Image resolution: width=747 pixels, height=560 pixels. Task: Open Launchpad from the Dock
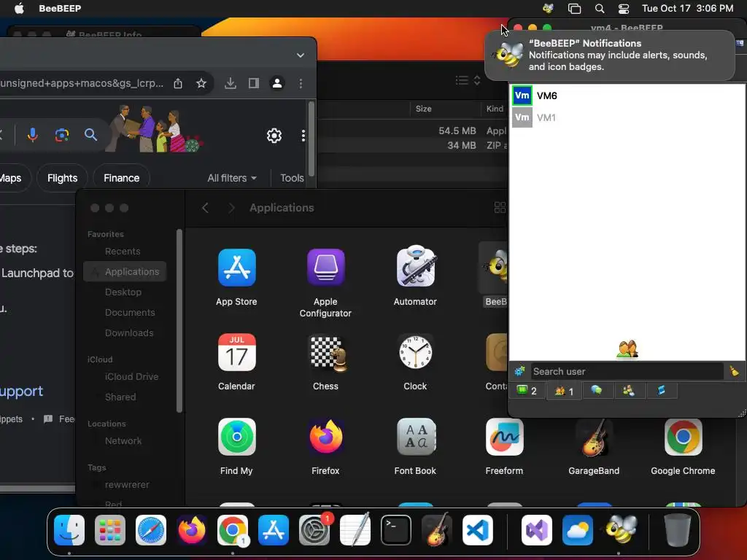point(110,529)
